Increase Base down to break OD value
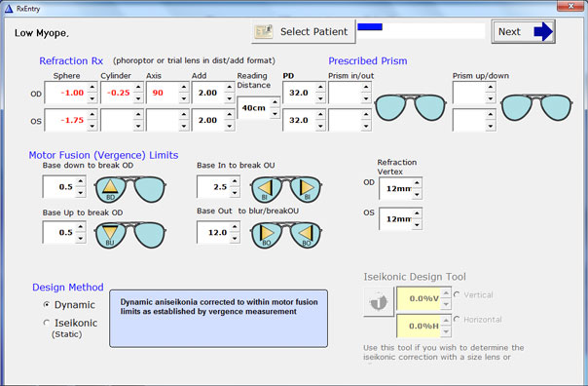The height and width of the screenshot is (386, 588). (80, 181)
